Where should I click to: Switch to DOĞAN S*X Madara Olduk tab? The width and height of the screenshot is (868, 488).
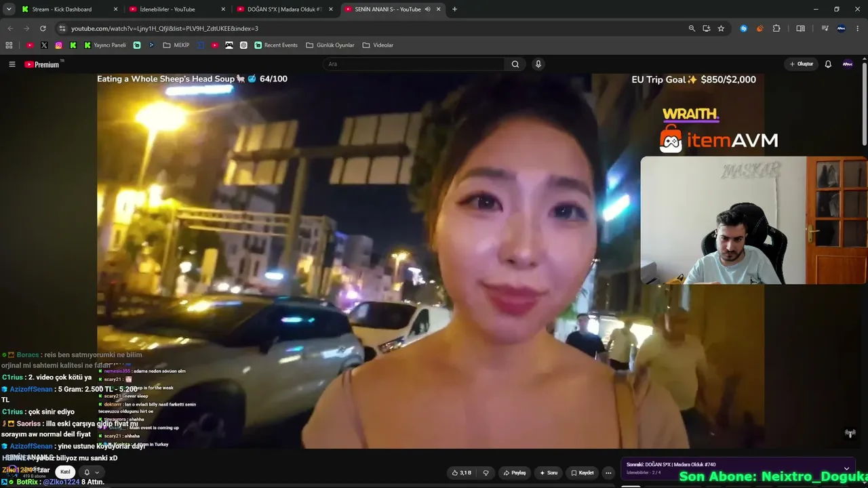click(x=285, y=9)
